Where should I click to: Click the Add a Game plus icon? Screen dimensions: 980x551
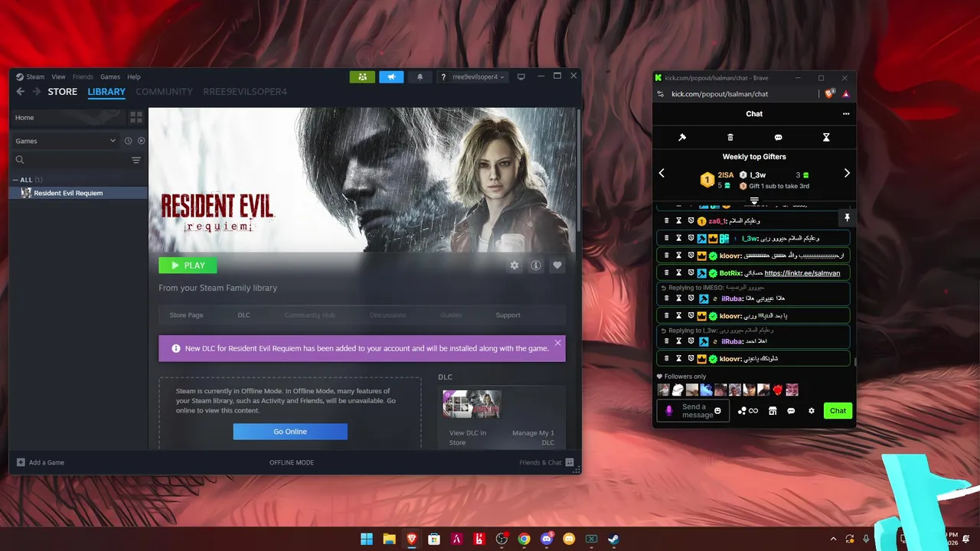(x=21, y=462)
